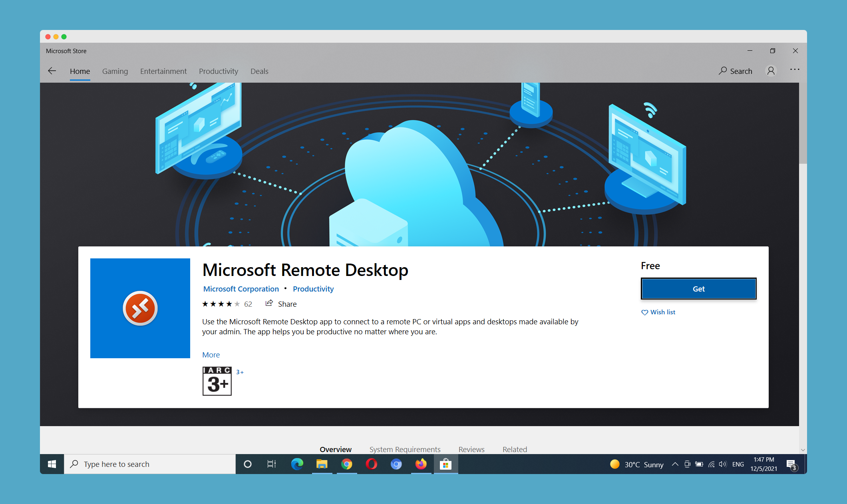847x504 pixels.
Task: Restore down the Microsoft Store window
Action: (773, 51)
